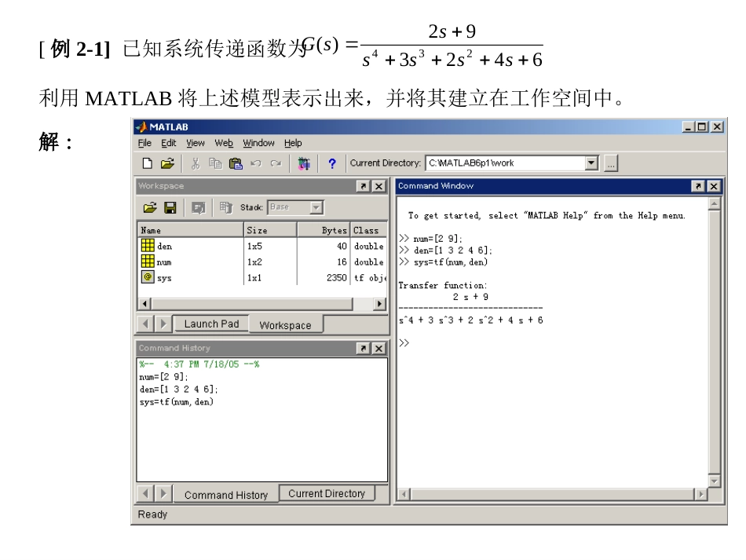This screenshot has height=560, width=746.
Task: Switch to the Current Directory tab
Action: coord(327,493)
